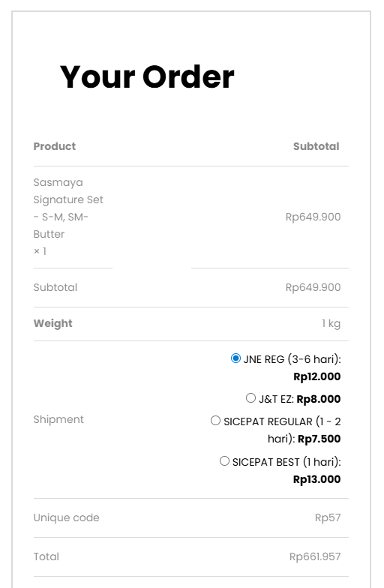The image size is (384, 588).
Task: Pick the SICEPAT BEST radio button
Action: [x=225, y=460]
